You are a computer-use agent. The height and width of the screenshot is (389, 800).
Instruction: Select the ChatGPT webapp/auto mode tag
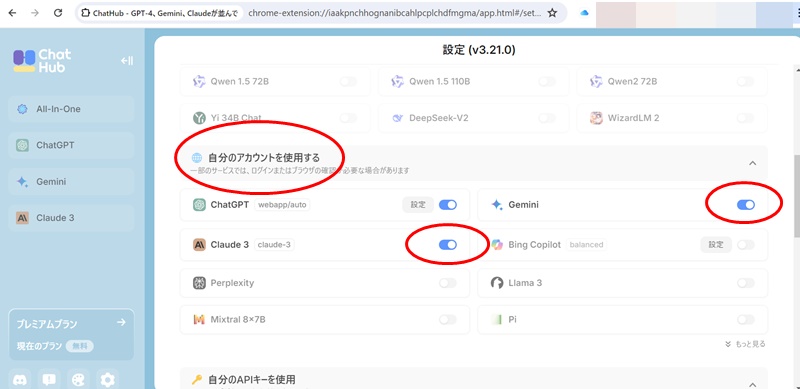282,205
